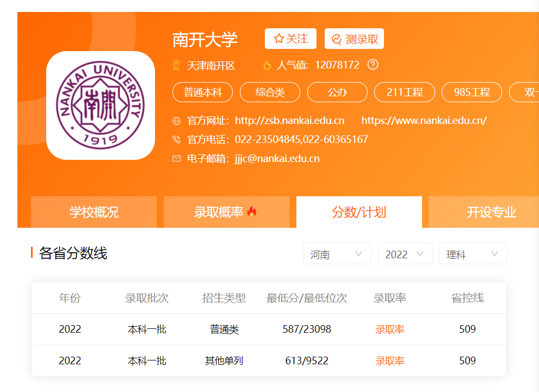Switch to the 学校概况 tab
Image resolution: width=539 pixels, height=392 pixels.
[x=94, y=212]
